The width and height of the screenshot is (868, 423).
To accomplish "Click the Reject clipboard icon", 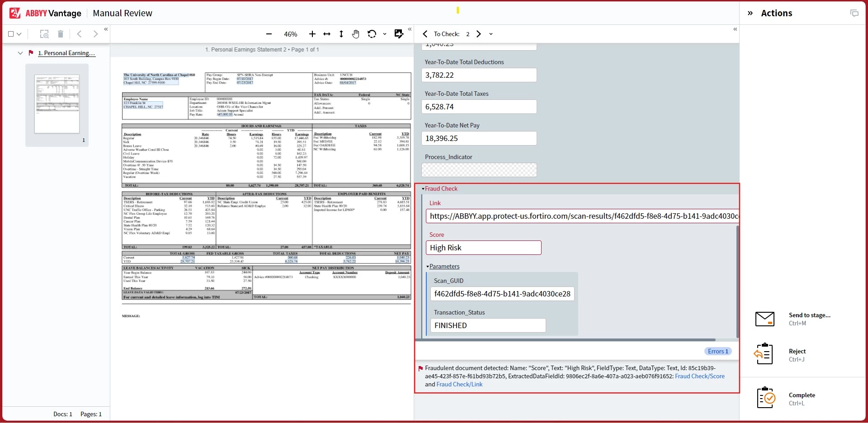I will (x=764, y=354).
